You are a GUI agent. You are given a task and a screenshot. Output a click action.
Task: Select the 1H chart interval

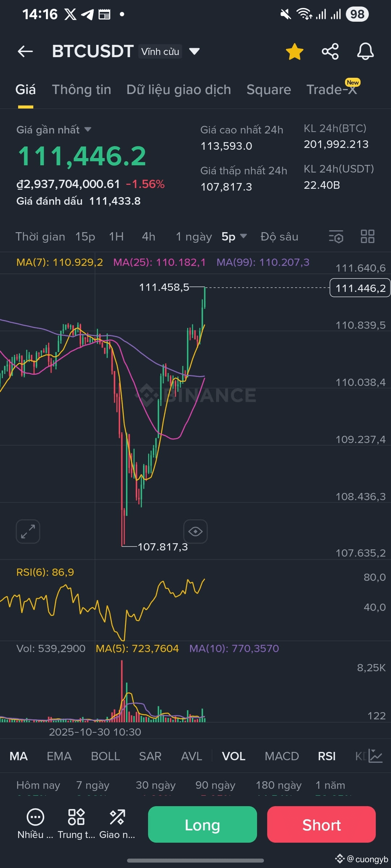coord(116,237)
